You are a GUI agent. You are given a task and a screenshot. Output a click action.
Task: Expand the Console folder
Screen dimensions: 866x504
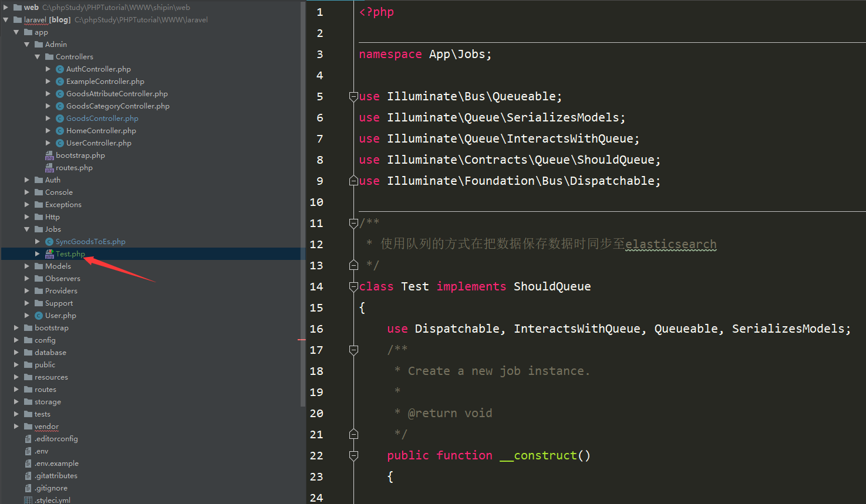point(27,192)
